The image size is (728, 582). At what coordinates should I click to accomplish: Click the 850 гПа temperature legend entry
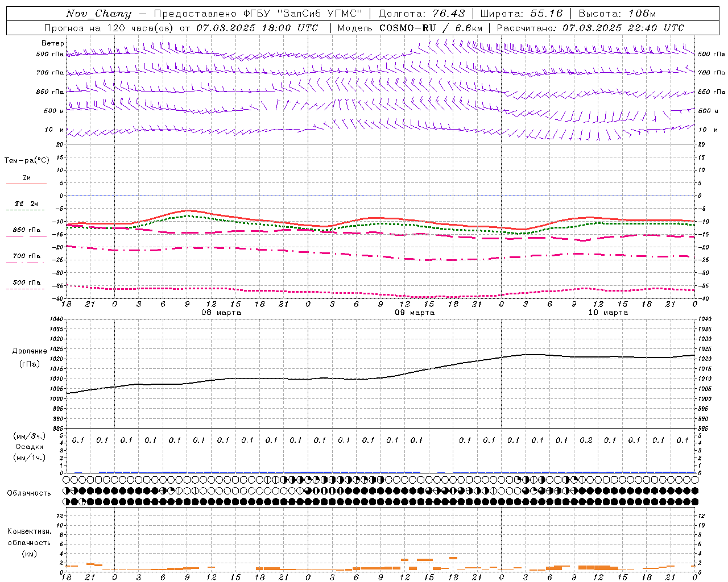tap(26, 230)
